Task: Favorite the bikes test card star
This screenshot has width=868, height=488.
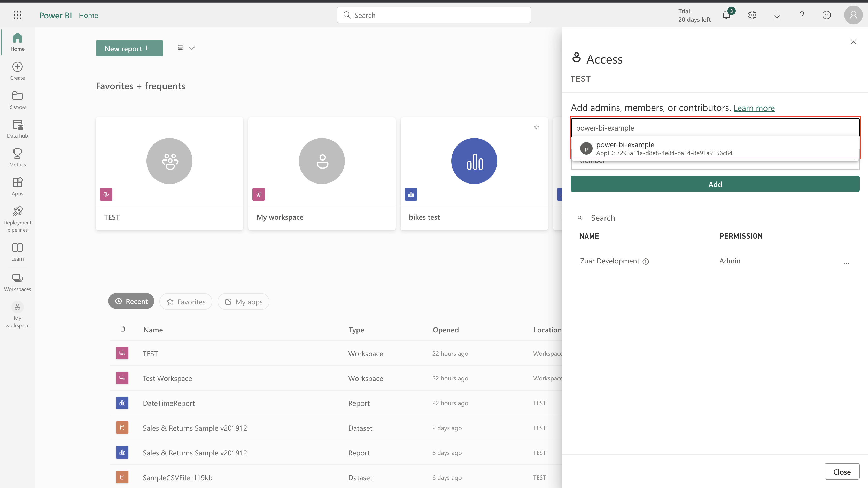Action: click(537, 127)
